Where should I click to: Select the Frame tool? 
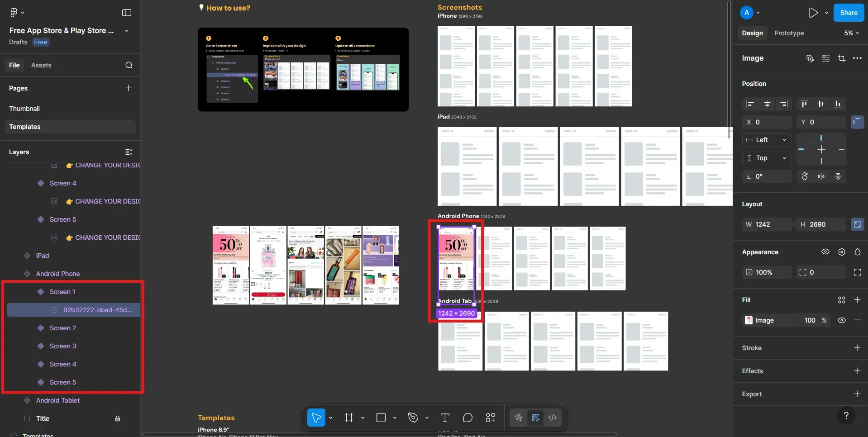pos(349,418)
